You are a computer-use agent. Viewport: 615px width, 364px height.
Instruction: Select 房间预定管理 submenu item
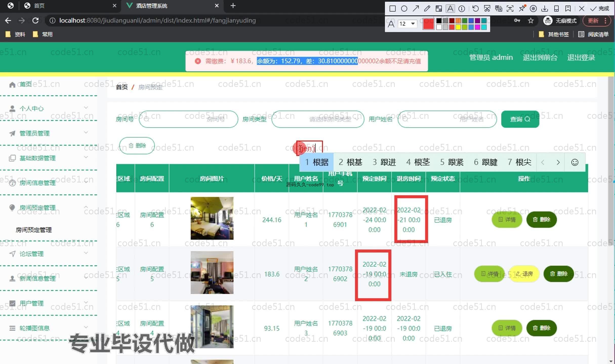pyautogui.click(x=34, y=230)
